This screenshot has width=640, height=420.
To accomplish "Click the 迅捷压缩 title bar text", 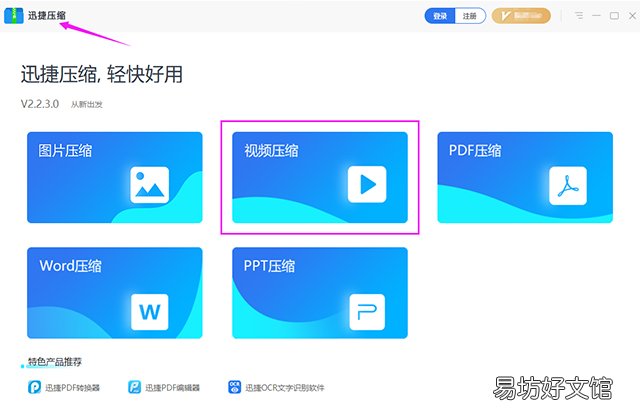I will point(47,16).
